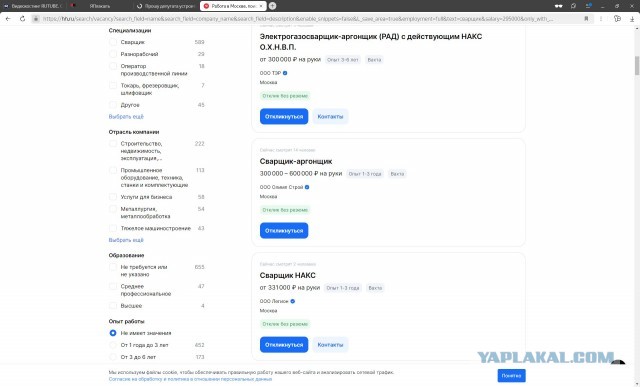
Task: Click verified badge next to ООО Легион
Action: (x=293, y=301)
